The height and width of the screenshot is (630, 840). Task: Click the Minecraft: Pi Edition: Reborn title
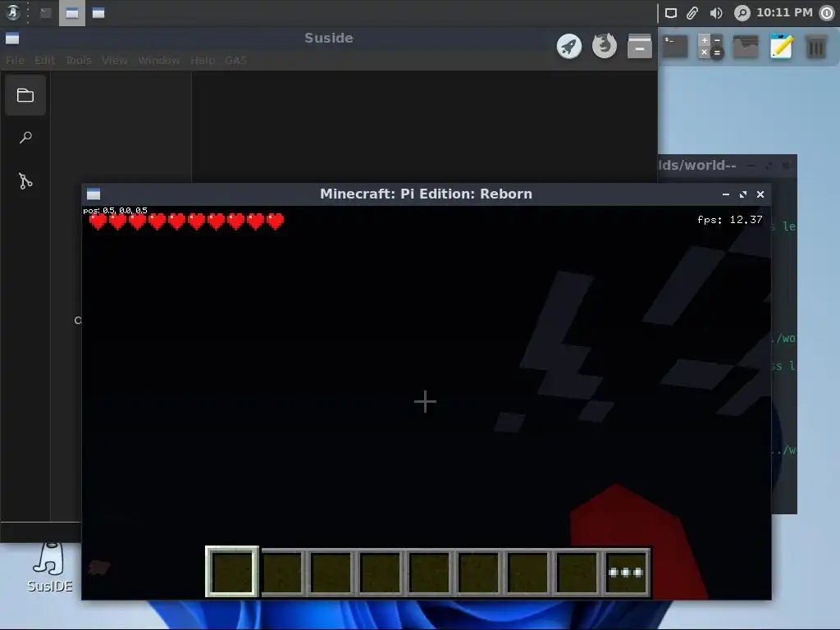[426, 194]
